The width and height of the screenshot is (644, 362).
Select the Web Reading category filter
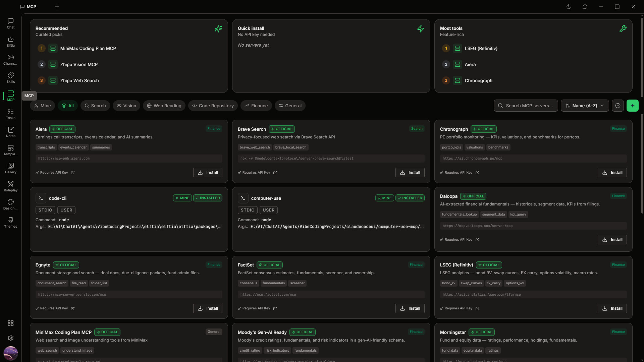pyautogui.click(x=164, y=106)
